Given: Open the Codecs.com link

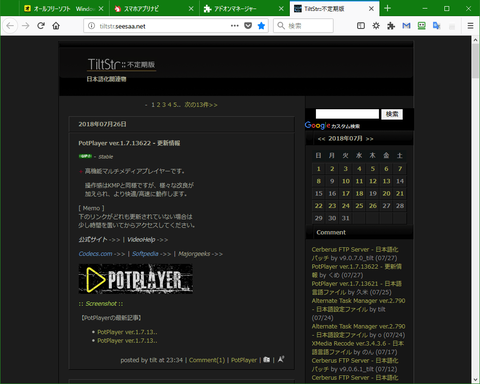Looking at the screenshot, I should (95, 254).
